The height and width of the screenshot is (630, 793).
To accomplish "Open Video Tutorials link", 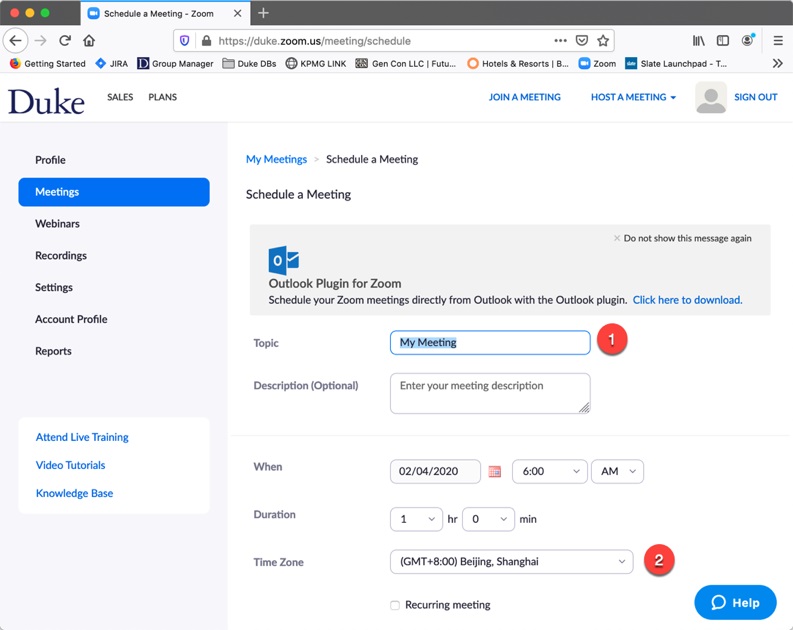I will pos(70,465).
